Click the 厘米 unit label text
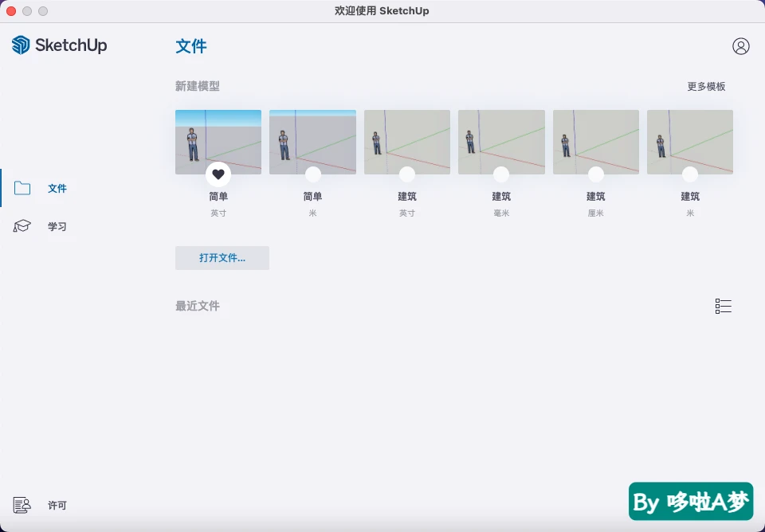Viewport: 765px width, 532px height. 596,213
